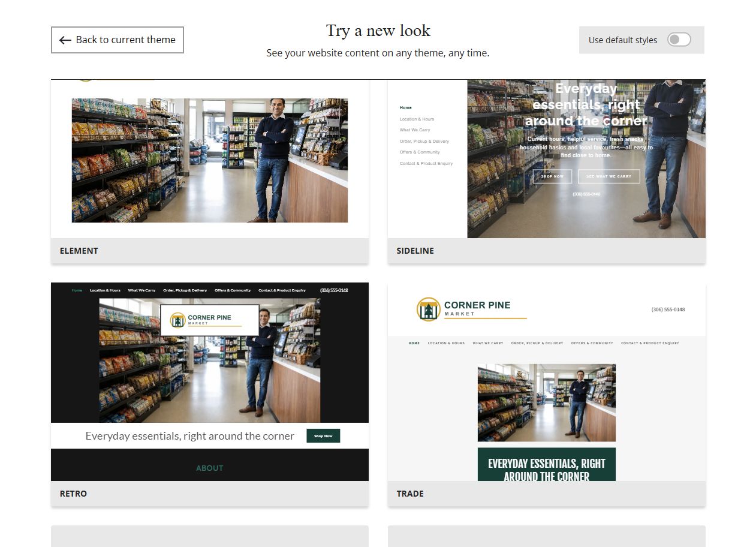Viewport: 756px width, 547px height.
Task: Open Contact & Product Enquiry in Sideline menu
Action: [426, 164]
